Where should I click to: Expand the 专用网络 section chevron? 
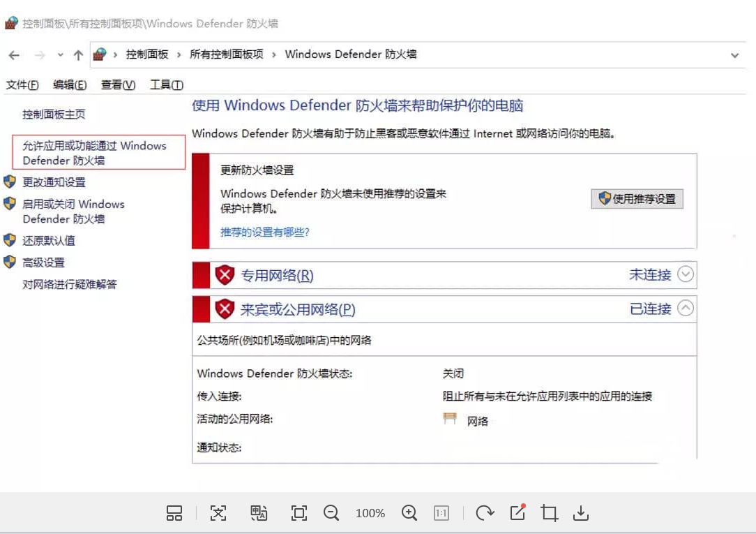tap(685, 274)
